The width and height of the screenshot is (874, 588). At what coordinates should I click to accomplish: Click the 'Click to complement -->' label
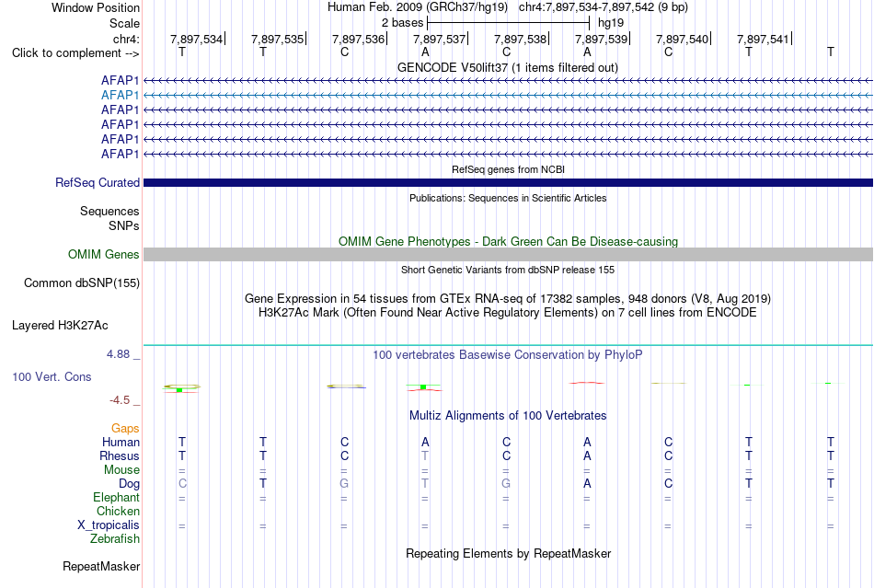click(x=75, y=53)
